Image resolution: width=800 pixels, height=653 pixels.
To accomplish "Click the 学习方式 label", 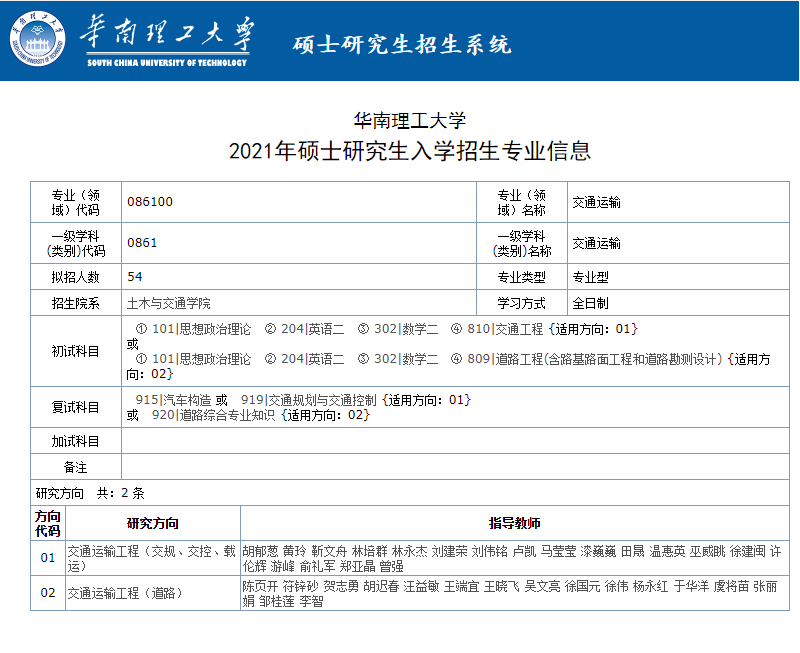I will (x=521, y=303).
